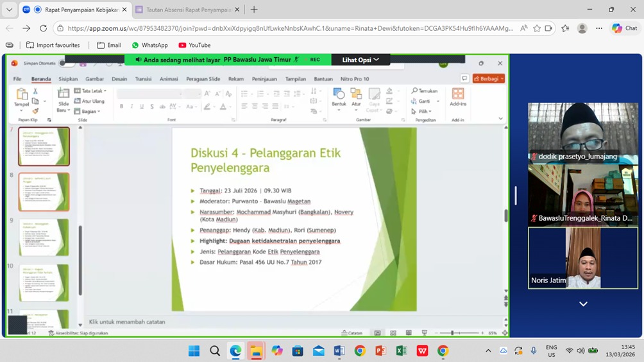644x362 pixels.
Task: Start slideshow from status bar icon
Action: click(x=424, y=333)
